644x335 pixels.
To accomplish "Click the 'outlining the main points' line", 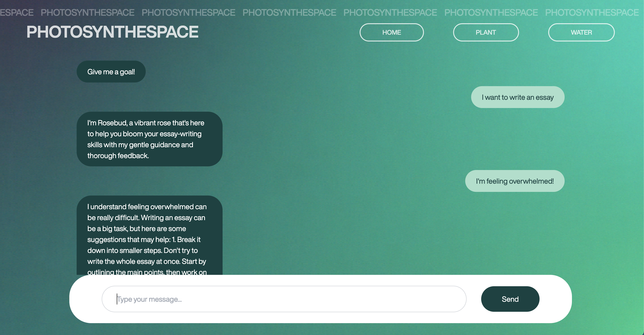I will point(126,272).
